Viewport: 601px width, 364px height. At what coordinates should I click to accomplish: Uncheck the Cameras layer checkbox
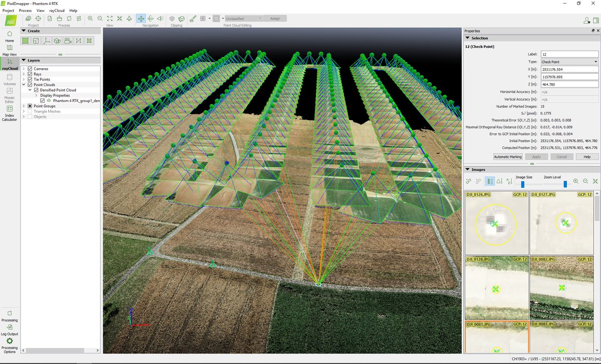tap(30, 69)
